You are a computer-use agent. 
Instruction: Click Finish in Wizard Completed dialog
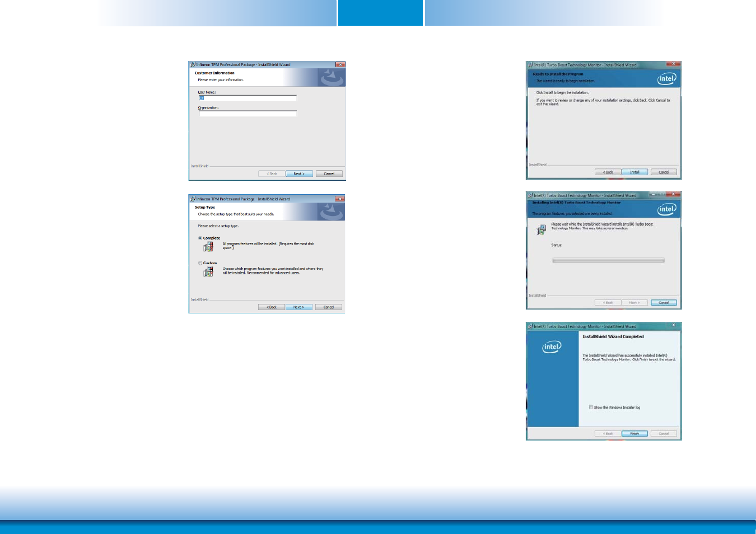pyautogui.click(x=634, y=433)
